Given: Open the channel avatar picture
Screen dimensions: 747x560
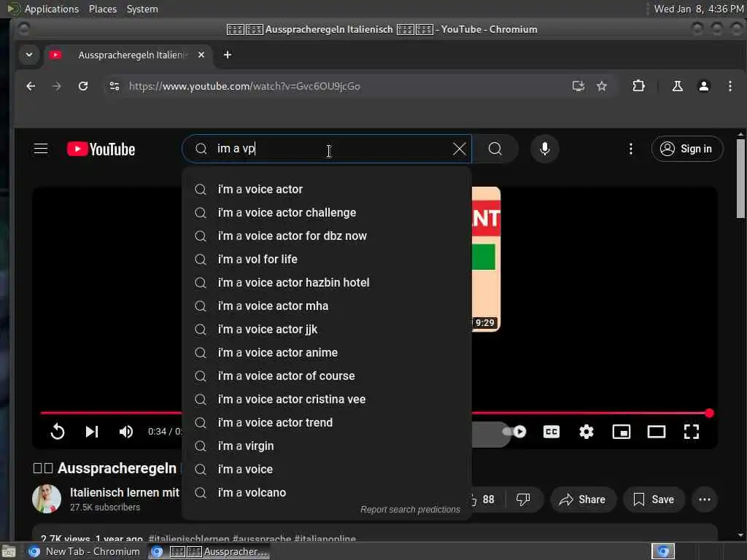Looking at the screenshot, I should (x=46, y=499).
